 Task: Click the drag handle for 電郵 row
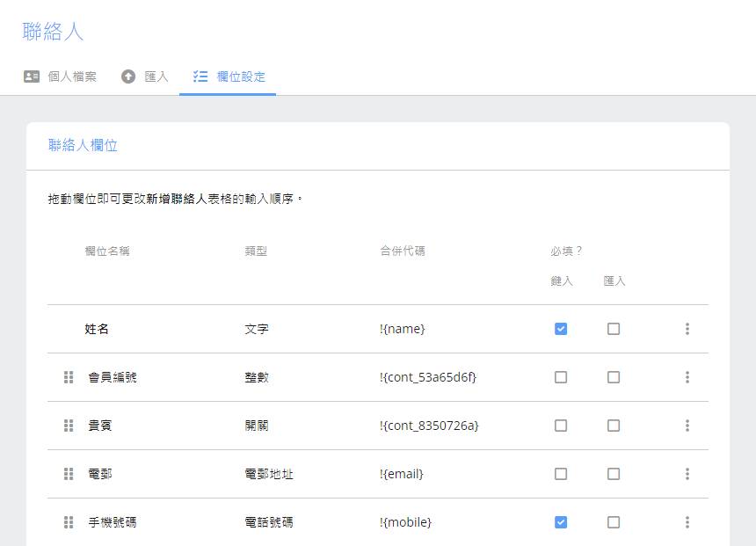tap(69, 474)
